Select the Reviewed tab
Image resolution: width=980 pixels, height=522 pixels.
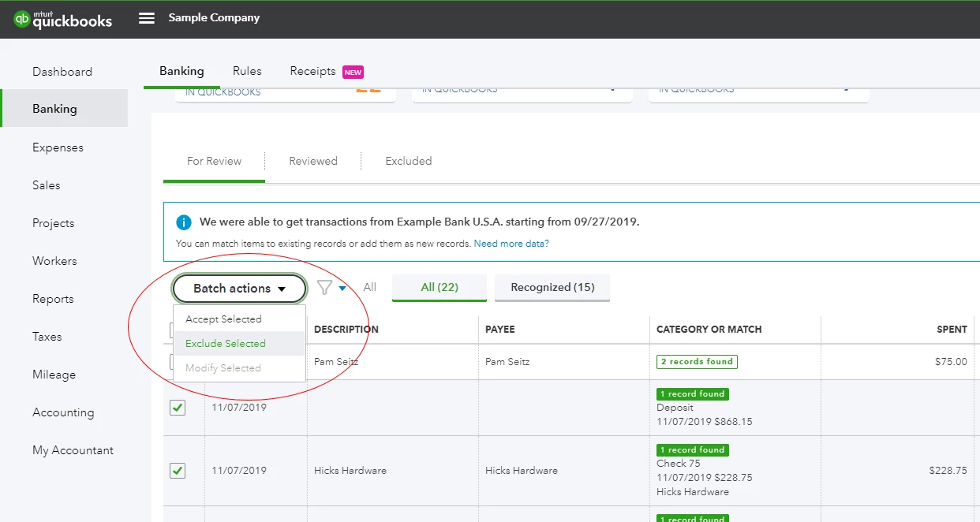[x=313, y=161]
